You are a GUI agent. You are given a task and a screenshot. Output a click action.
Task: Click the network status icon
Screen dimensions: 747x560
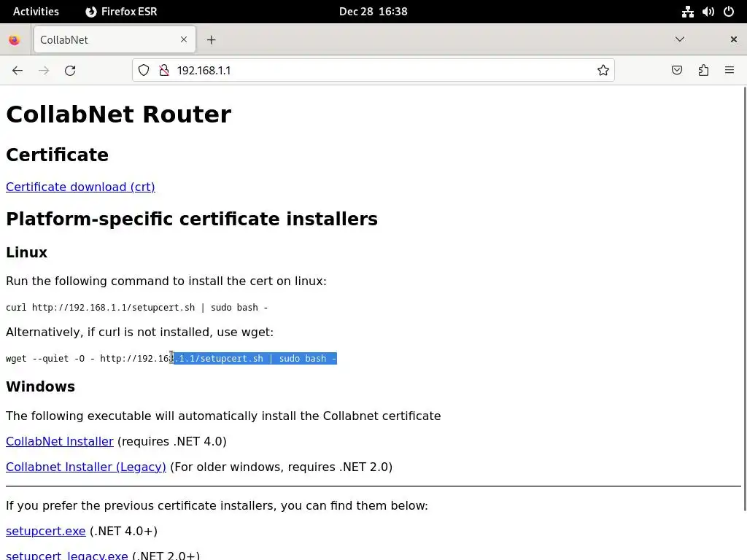pyautogui.click(x=687, y=12)
